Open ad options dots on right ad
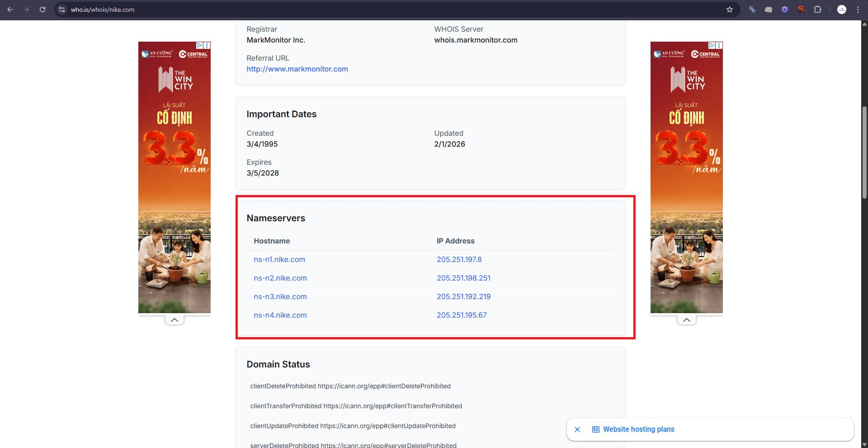Screen dimensions: 868x448 (719, 45)
